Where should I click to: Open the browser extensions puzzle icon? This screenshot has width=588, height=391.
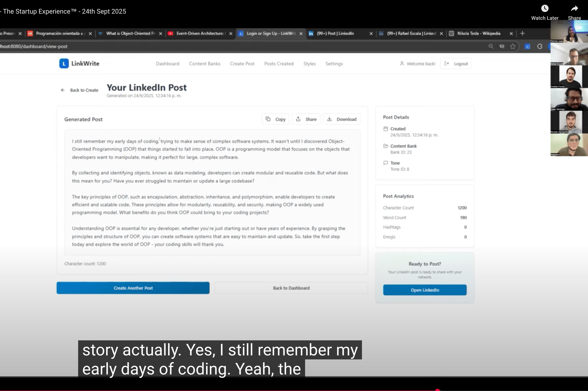tap(539, 46)
